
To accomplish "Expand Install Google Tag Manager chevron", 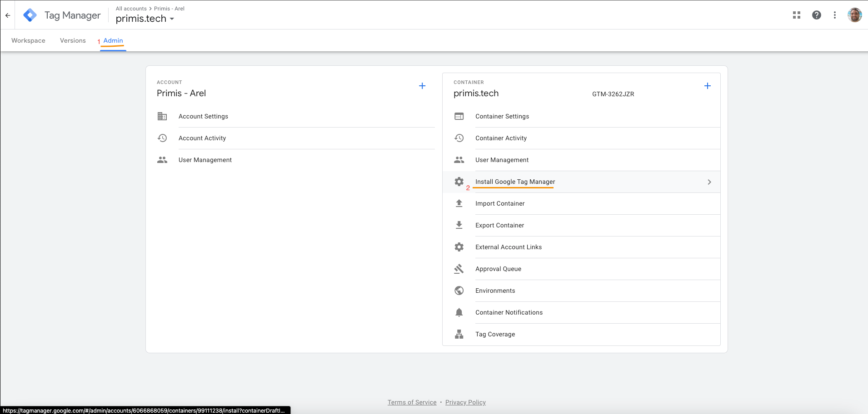I will click(709, 182).
